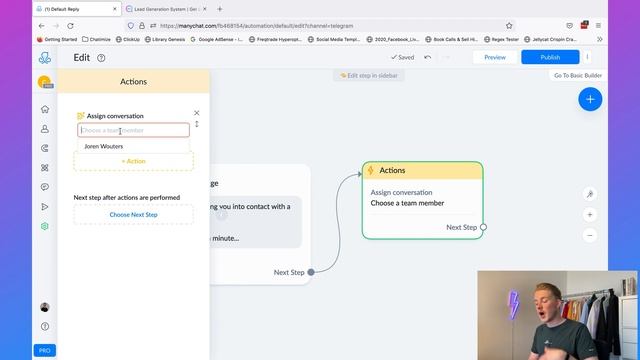Select the Actions node on canvas
Viewport: 640px width, 360px height.
tap(422, 171)
